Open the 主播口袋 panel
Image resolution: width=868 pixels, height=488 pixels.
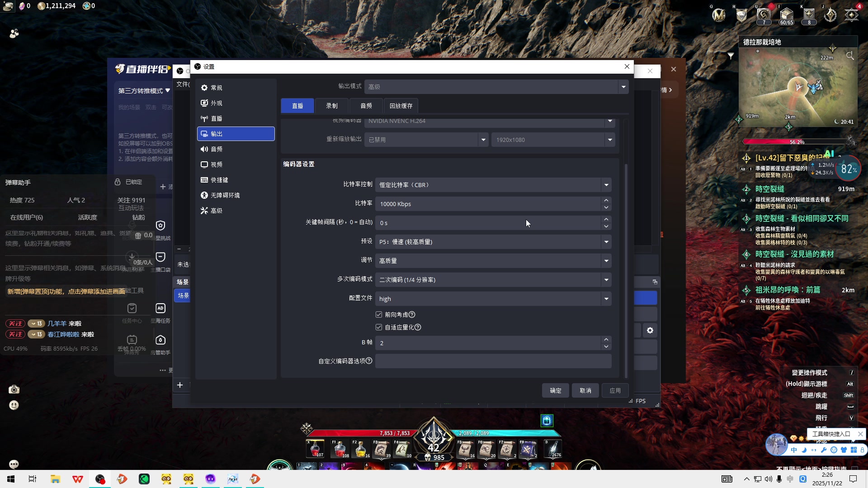pos(160,256)
